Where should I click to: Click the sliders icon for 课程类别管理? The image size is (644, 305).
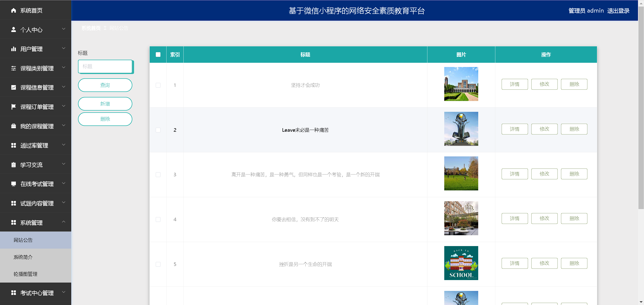(14, 68)
